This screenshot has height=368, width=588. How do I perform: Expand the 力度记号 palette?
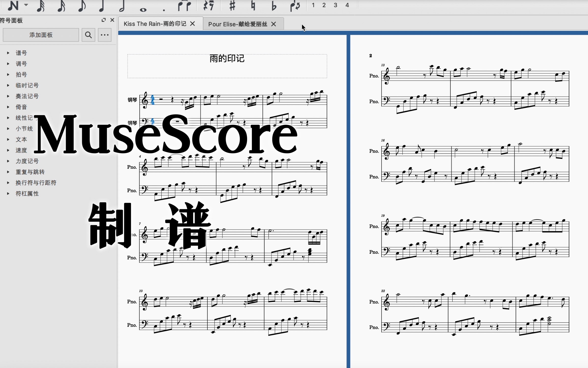8,161
